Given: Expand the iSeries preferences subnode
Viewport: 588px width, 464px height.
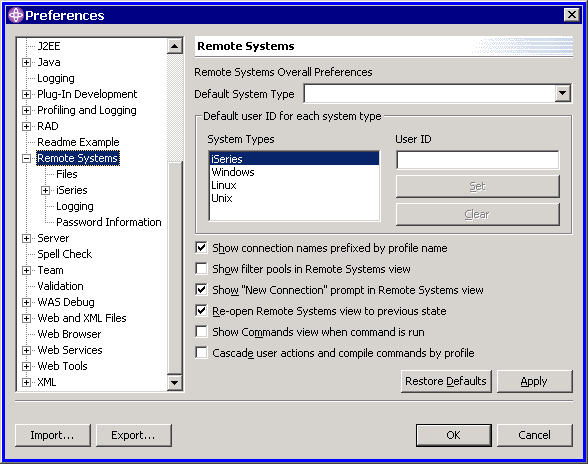Looking at the screenshot, I should [x=45, y=191].
